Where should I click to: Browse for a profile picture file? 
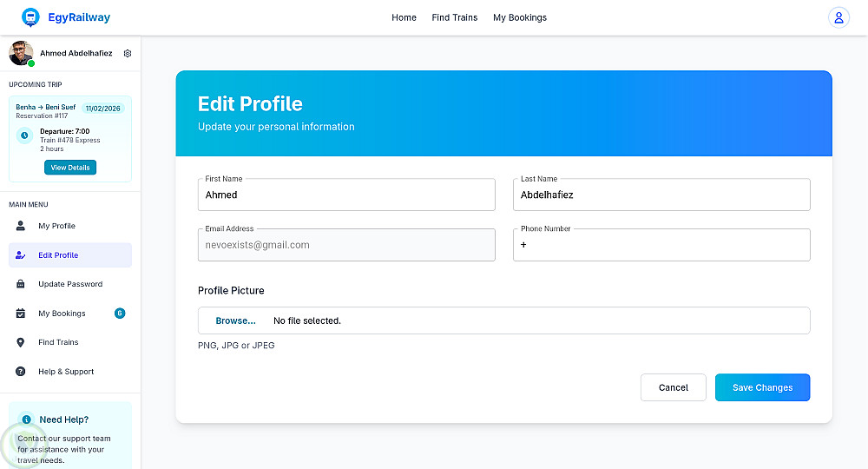[235, 320]
